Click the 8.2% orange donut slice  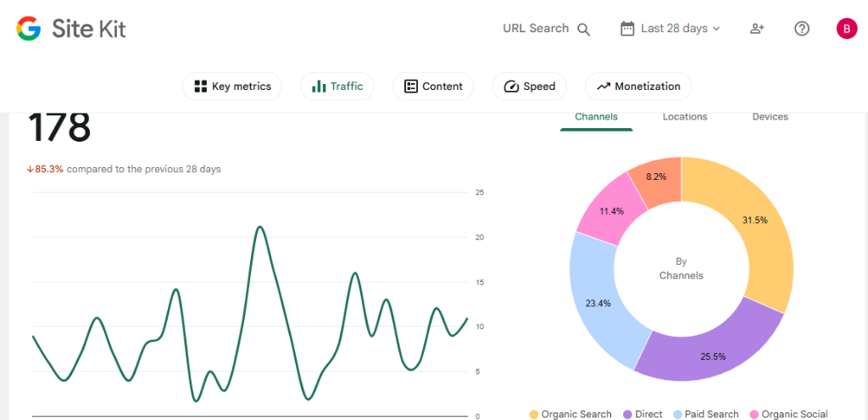click(656, 176)
